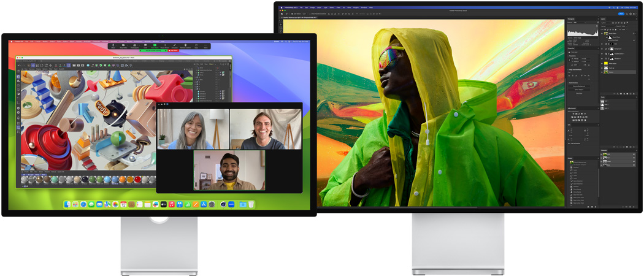Open the Calendar app in the Dock
644x276 pixels.
click(x=123, y=204)
